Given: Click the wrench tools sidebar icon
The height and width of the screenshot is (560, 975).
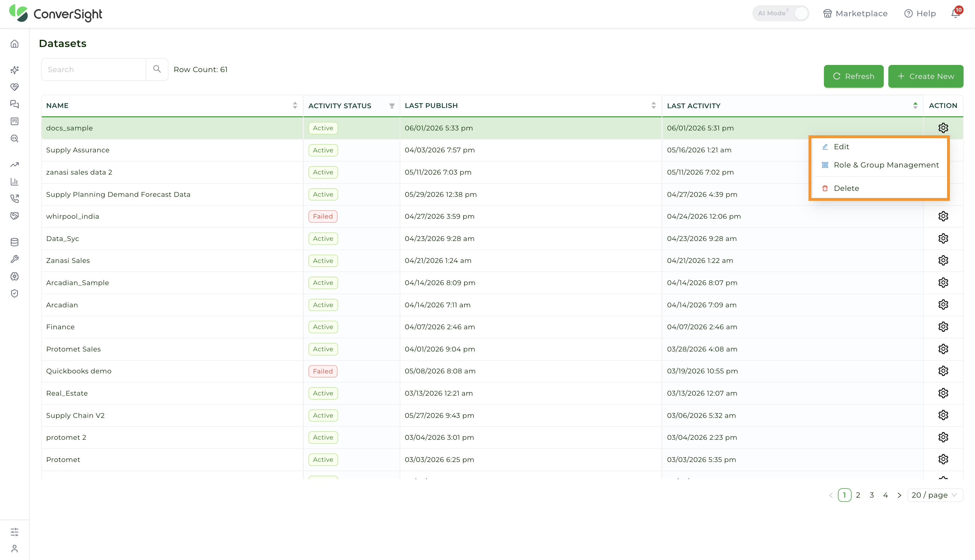Looking at the screenshot, I should pos(15,259).
